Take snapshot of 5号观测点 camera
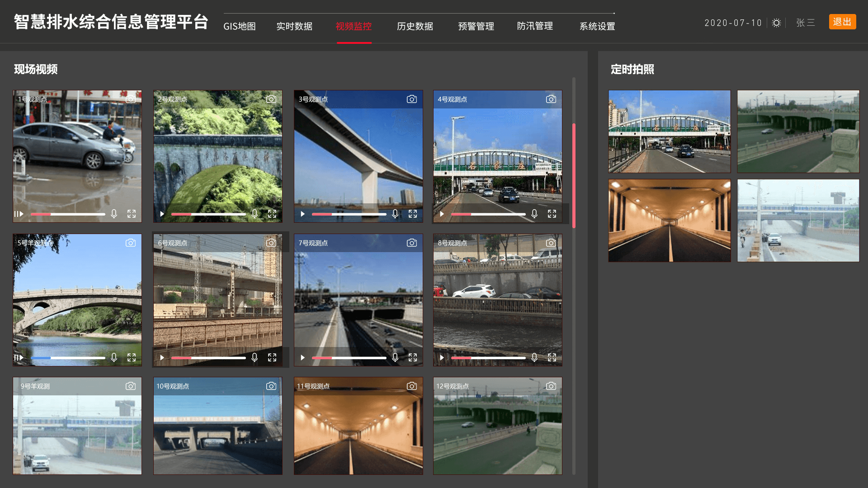 131,243
